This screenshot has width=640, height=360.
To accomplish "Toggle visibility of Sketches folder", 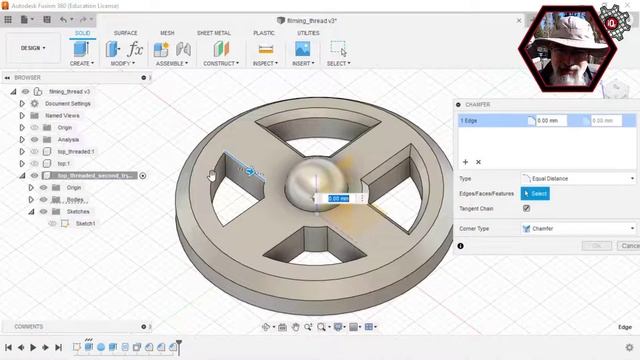I will click(44, 211).
